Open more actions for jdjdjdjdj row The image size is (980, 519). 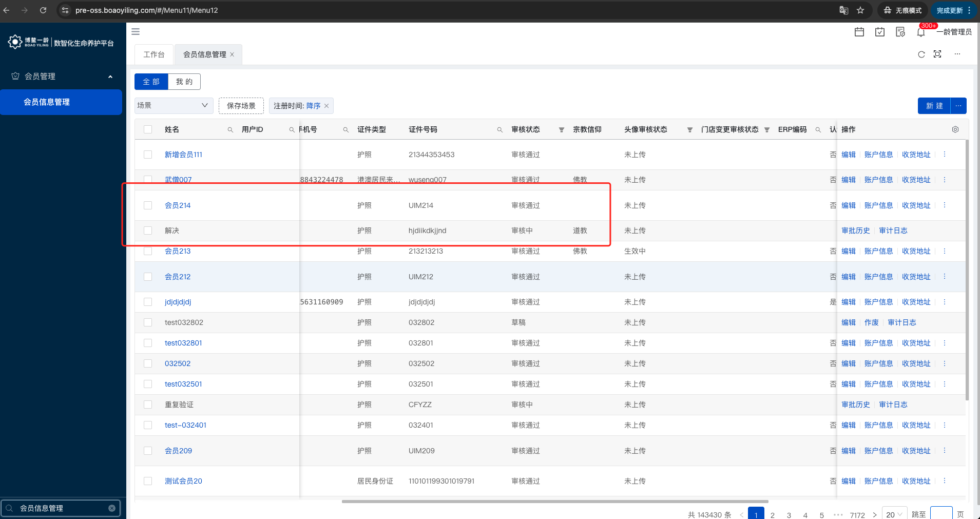(x=945, y=302)
